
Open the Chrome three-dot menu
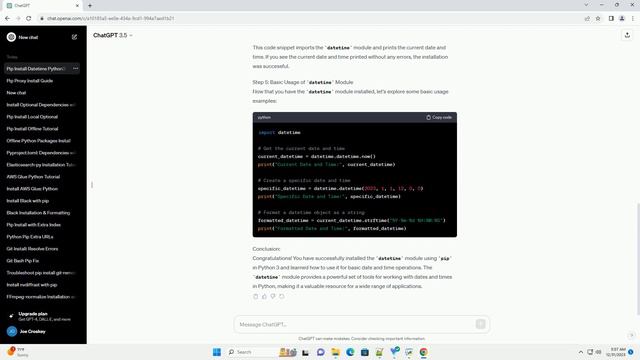(x=633, y=18)
